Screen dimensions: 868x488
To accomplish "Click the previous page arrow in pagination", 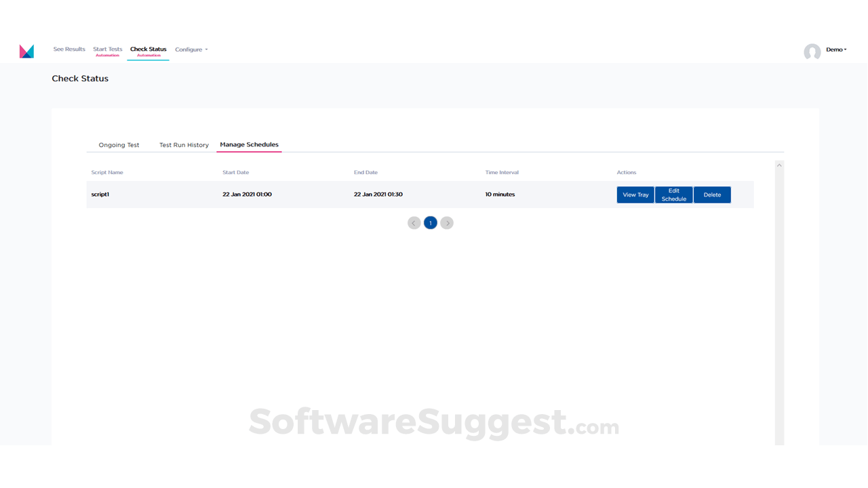I will coord(414,222).
